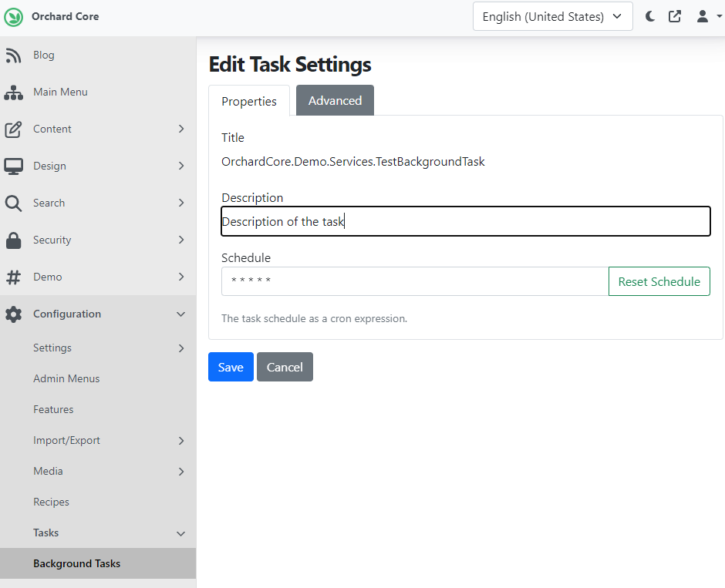
Task: Click the Description field label
Action: point(252,198)
